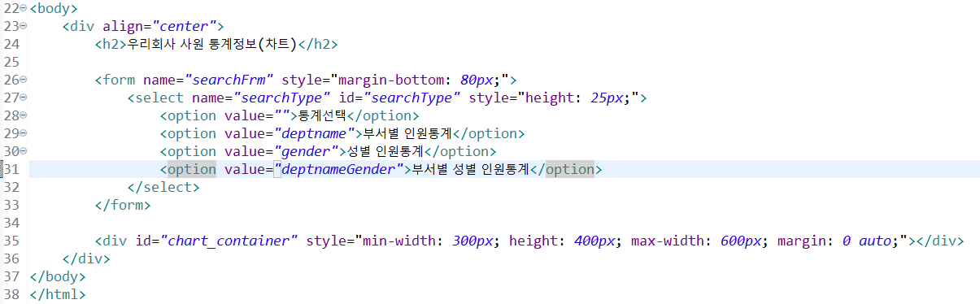The width and height of the screenshot is (980, 304).
Task: Click the closing h2 tag on line 24
Action: (x=318, y=44)
